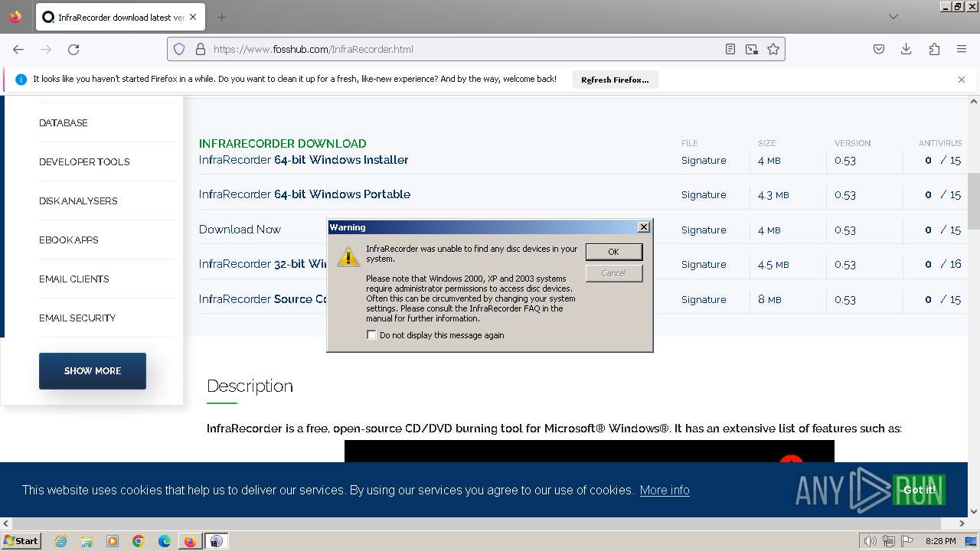This screenshot has height=551, width=980.
Task: Switch to Firefox taskbar button
Action: click(x=190, y=541)
